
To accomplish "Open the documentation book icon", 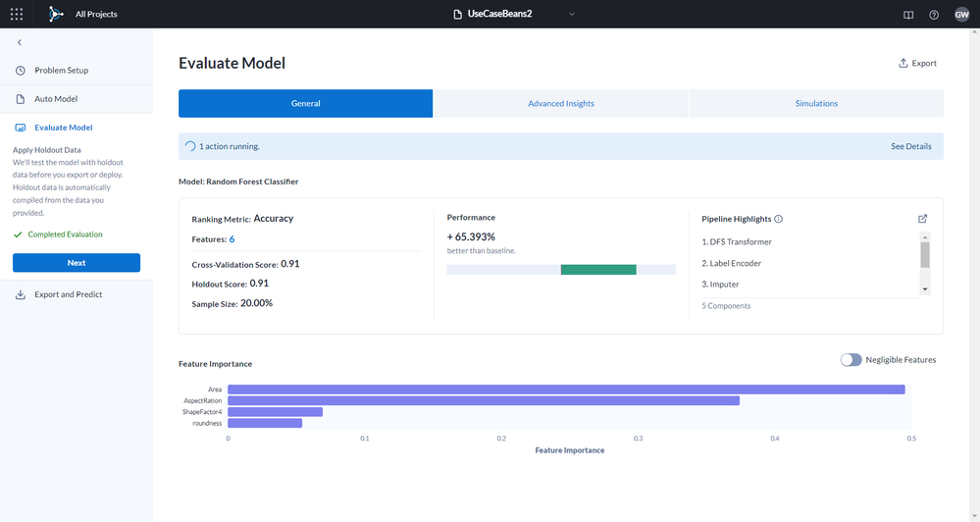I will [x=907, y=15].
